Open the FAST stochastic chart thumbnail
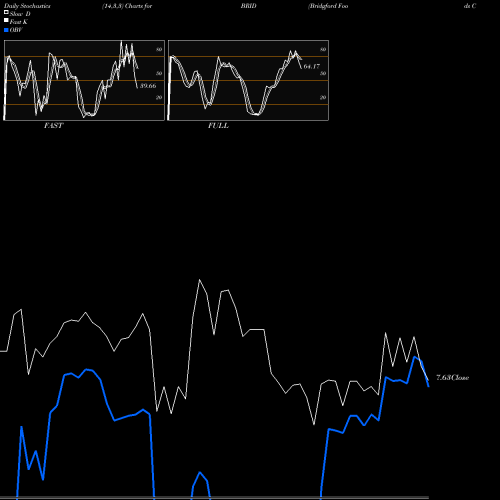500x500 pixels. click(84, 80)
